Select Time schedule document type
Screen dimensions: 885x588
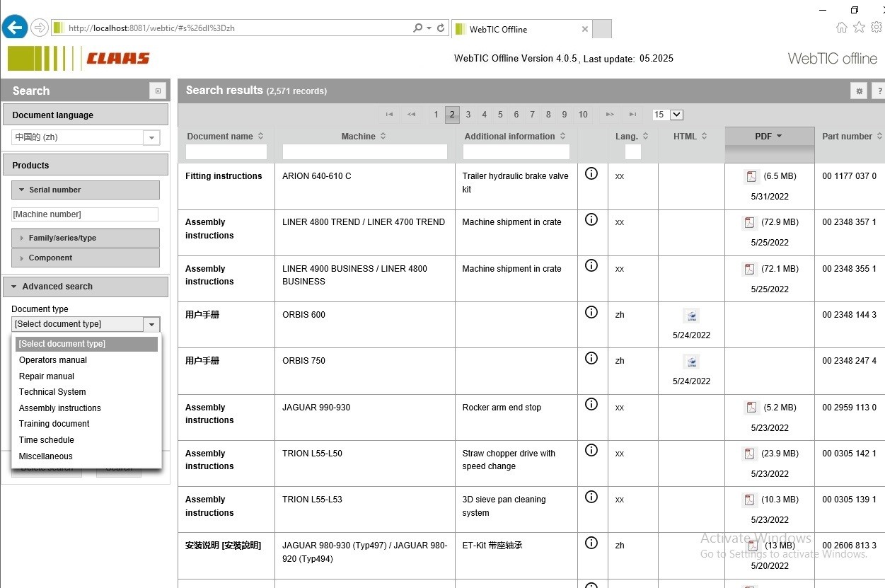coord(86,440)
